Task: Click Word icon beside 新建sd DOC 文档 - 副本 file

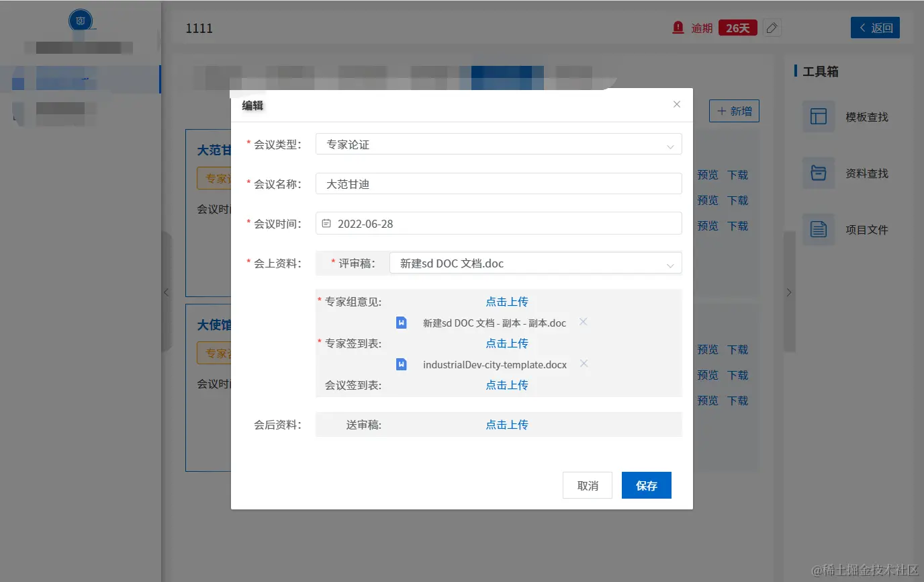Action: (x=402, y=323)
